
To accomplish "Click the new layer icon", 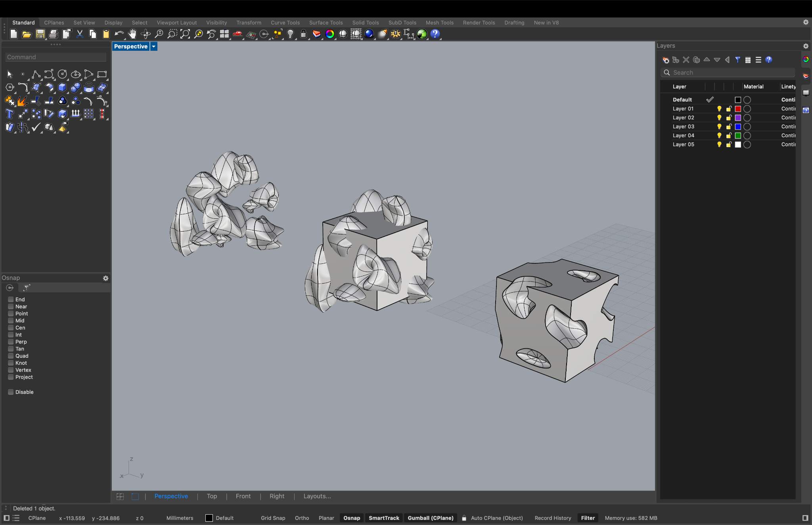I will pyautogui.click(x=666, y=60).
